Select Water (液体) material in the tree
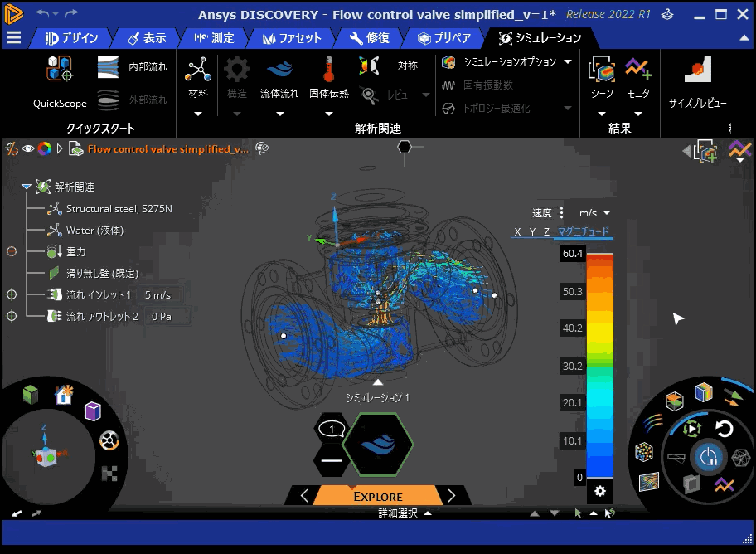756x554 pixels. coord(95,231)
